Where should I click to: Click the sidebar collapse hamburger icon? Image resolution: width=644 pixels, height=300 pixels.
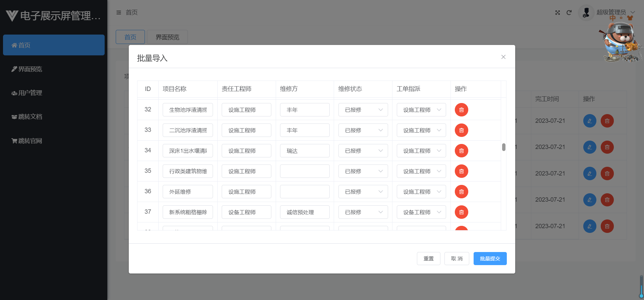click(x=119, y=12)
